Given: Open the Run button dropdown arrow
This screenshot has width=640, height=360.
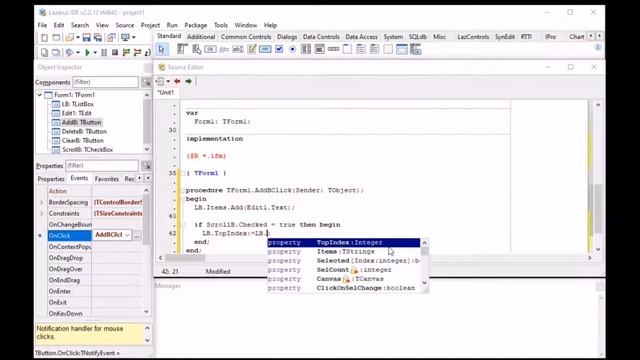Looking at the screenshot, I should click(95, 53).
